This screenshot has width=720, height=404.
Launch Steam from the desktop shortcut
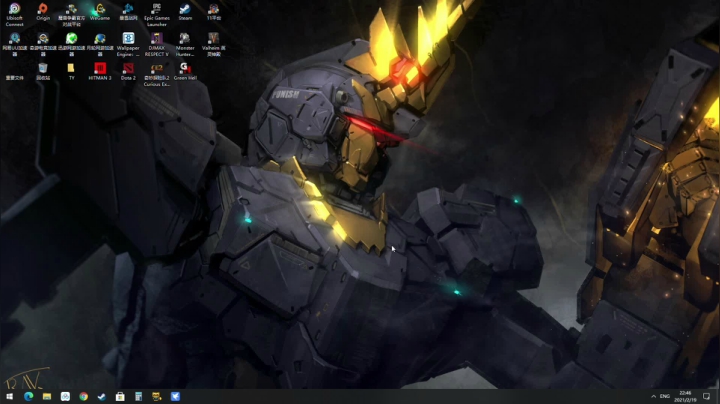click(185, 11)
